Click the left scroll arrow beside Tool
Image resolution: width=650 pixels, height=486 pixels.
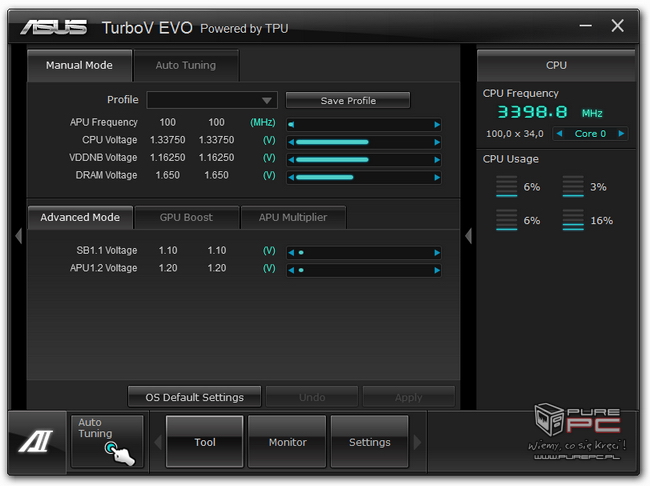point(158,442)
